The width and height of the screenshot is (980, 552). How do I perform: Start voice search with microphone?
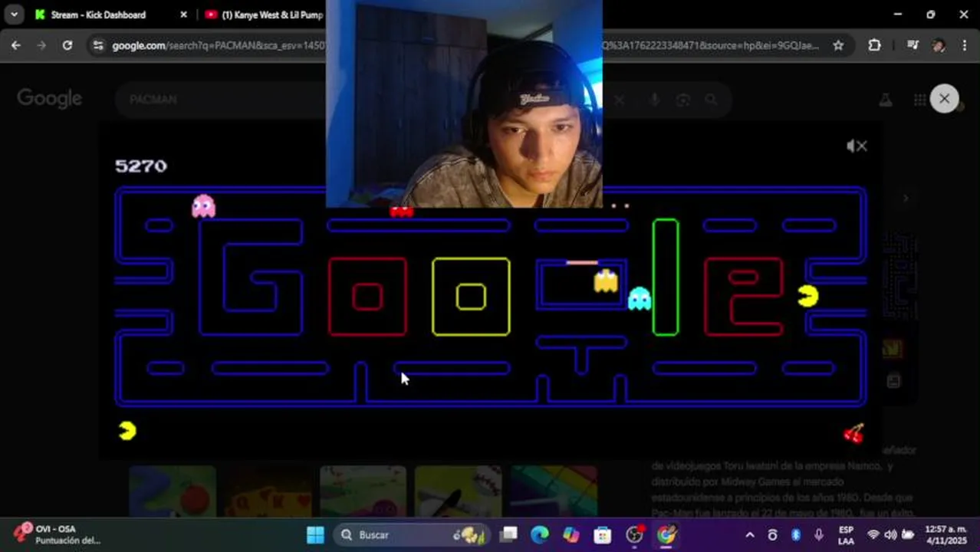tap(653, 100)
